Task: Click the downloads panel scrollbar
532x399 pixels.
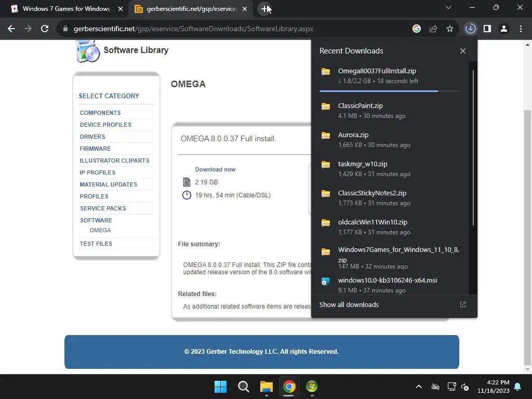Action: pyautogui.click(x=473, y=148)
